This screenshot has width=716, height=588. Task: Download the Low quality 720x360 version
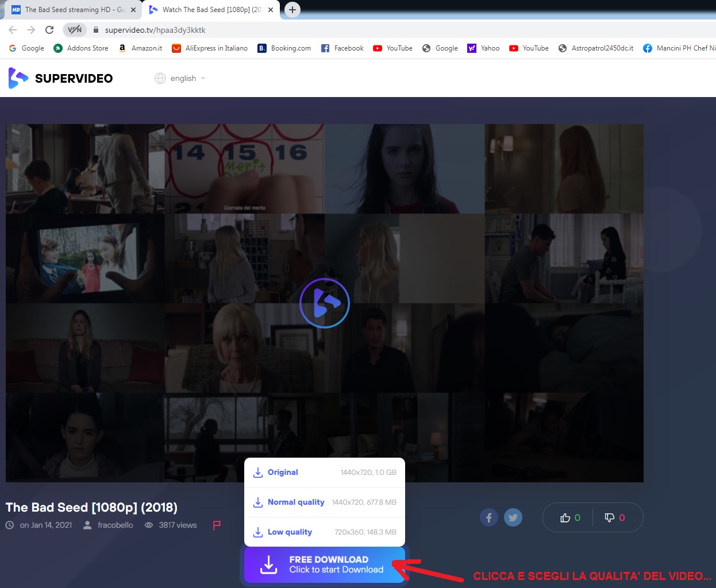[x=325, y=532]
